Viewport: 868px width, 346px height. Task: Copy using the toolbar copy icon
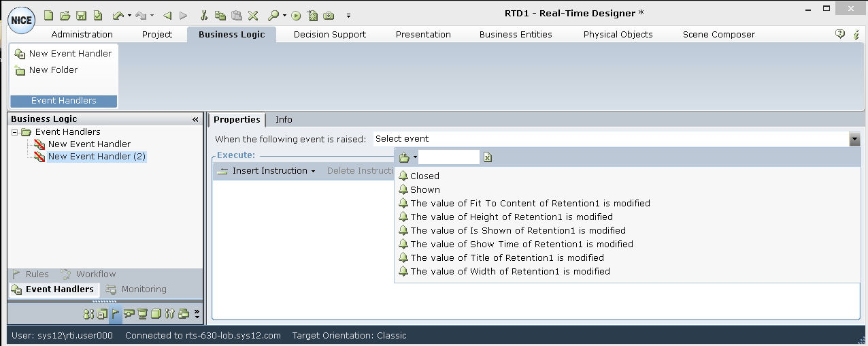220,15
